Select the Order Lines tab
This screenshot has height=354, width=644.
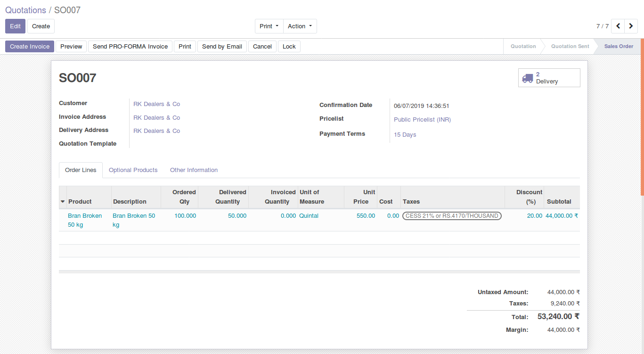pyautogui.click(x=81, y=170)
